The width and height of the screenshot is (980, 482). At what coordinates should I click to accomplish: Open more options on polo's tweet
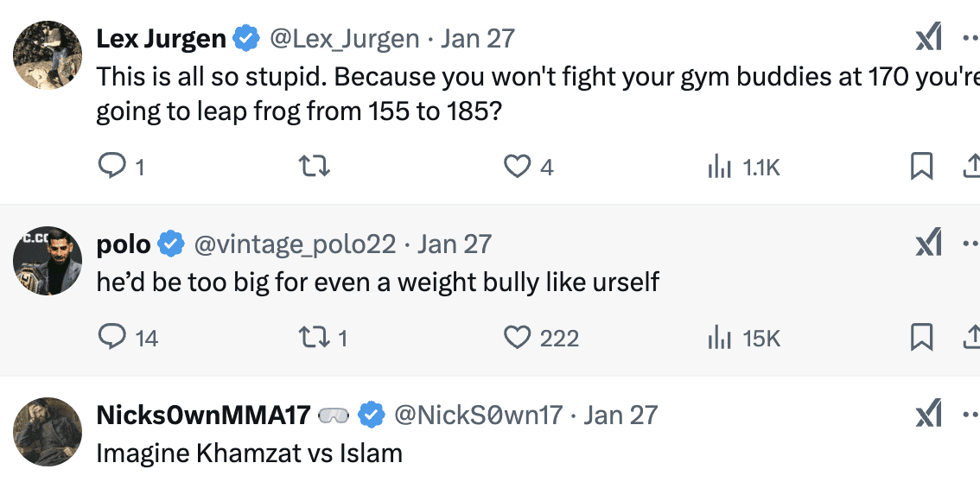[x=971, y=245]
